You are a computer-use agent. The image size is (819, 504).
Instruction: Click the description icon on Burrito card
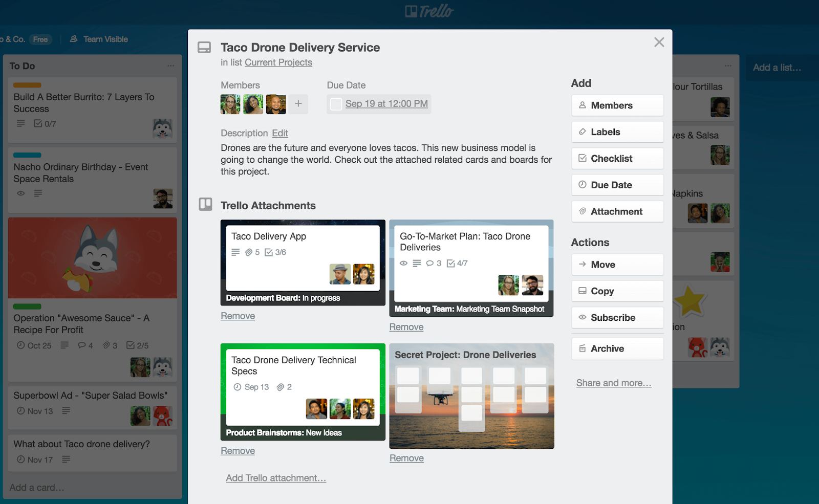coord(20,123)
